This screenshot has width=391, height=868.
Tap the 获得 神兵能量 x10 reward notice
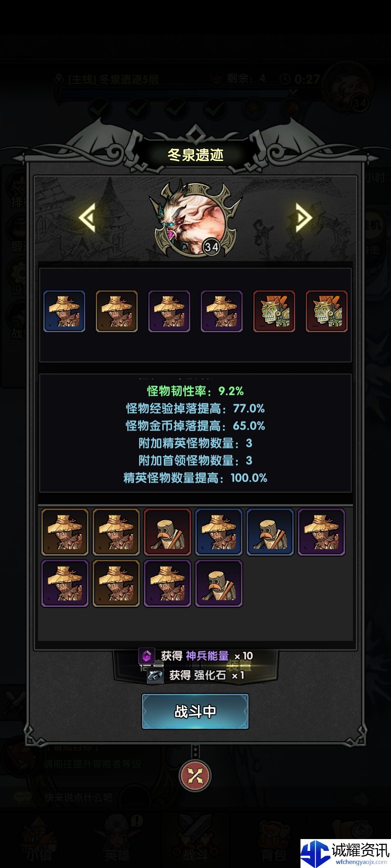(195, 656)
